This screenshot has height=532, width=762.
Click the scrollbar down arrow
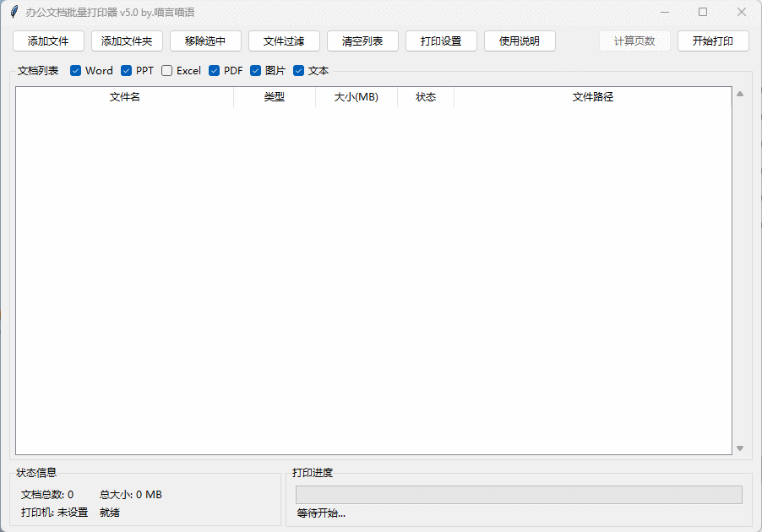pos(740,448)
